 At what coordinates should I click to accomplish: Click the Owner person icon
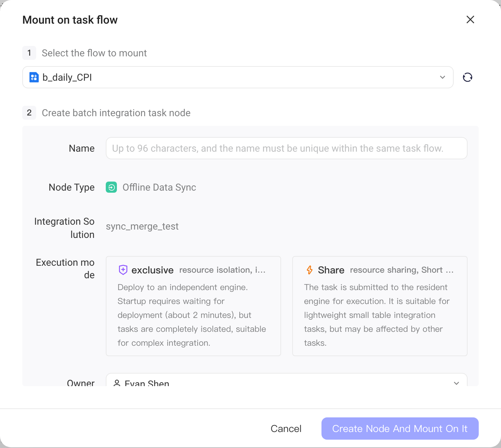(117, 383)
